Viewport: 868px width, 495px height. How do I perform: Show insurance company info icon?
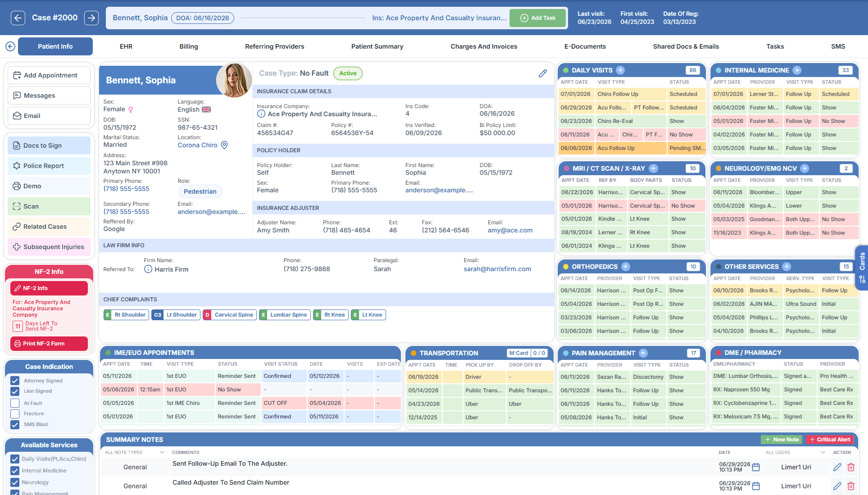[261, 114]
